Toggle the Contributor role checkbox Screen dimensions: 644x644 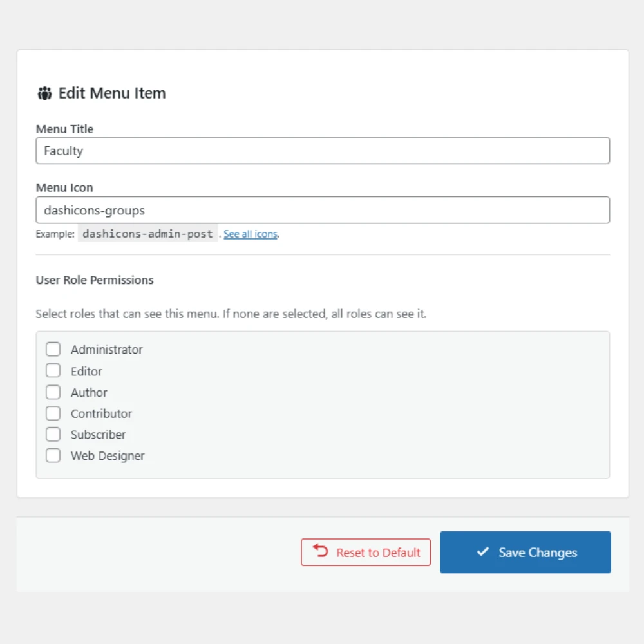pyautogui.click(x=53, y=413)
